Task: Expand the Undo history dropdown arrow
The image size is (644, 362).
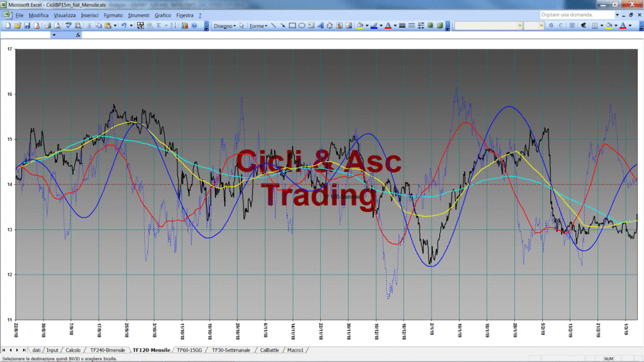Action: coord(131,25)
